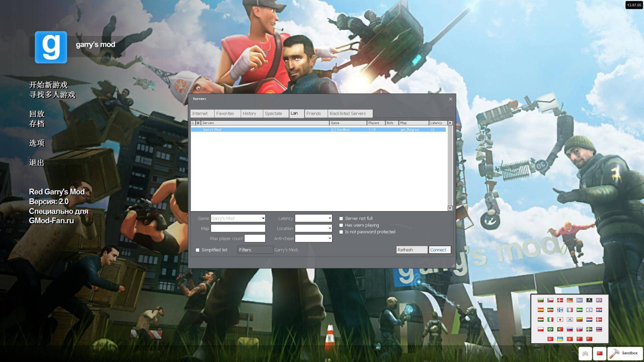Sort by password lock column header
The height and width of the screenshot is (362, 644).
(193, 123)
